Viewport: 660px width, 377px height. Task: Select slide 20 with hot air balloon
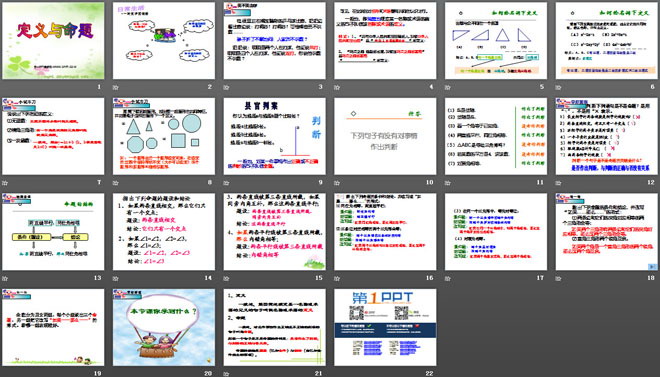tap(164, 327)
